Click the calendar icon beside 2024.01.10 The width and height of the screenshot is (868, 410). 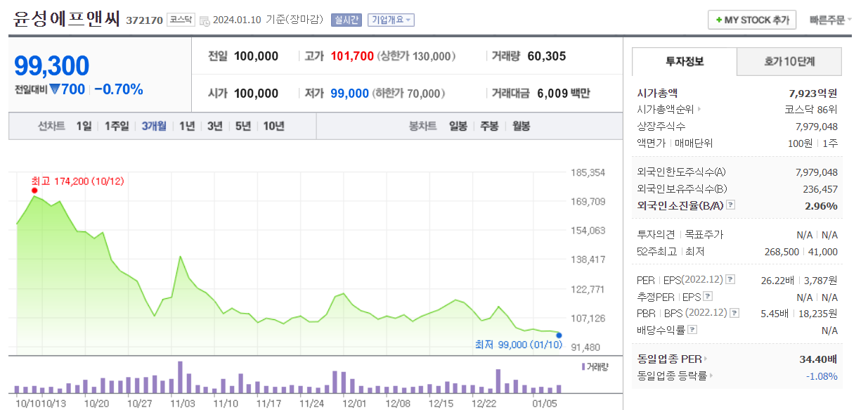click(x=205, y=20)
